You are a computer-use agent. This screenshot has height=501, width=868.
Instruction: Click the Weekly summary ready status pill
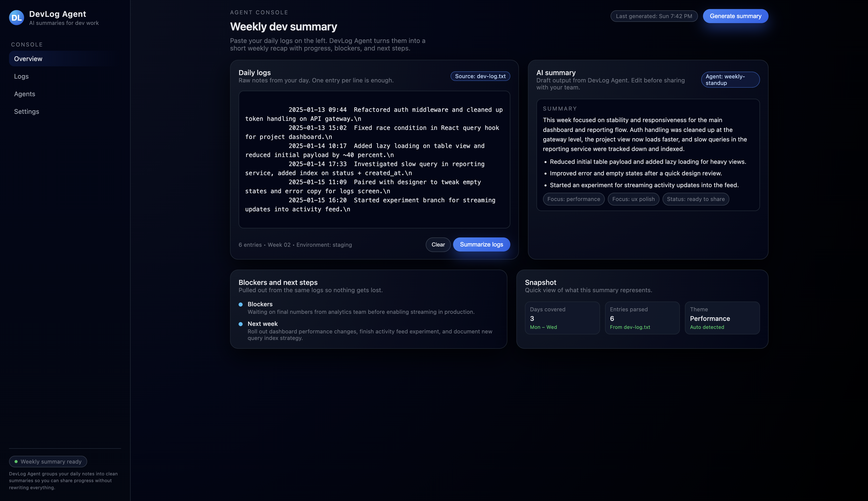tap(48, 462)
